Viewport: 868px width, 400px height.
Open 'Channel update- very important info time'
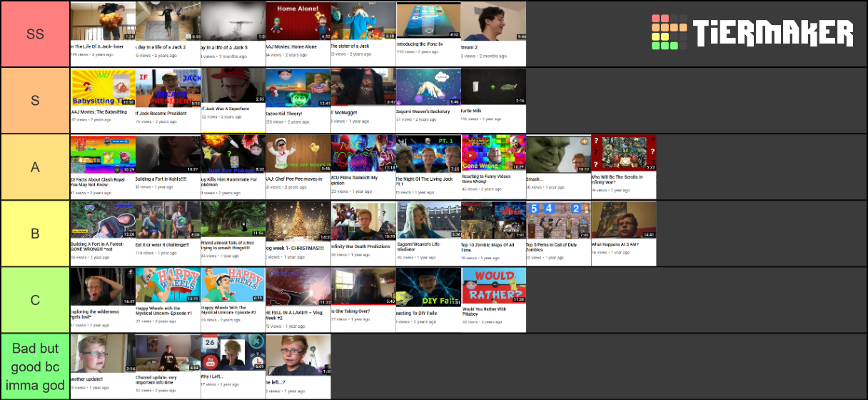click(168, 366)
